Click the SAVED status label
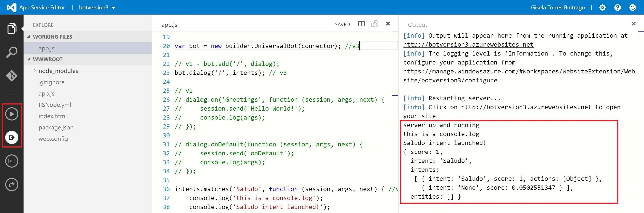Image resolution: width=644 pixels, height=213 pixels. (342, 24)
